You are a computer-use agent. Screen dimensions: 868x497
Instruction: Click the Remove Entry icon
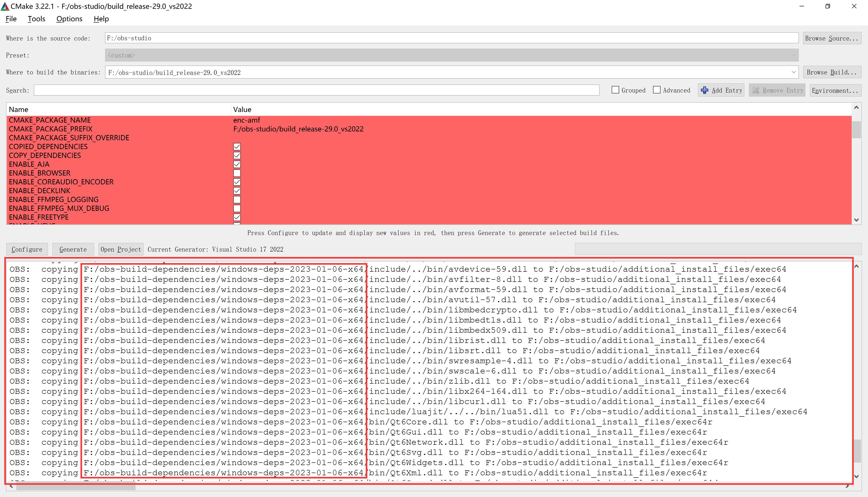click(x=756, y=90)
